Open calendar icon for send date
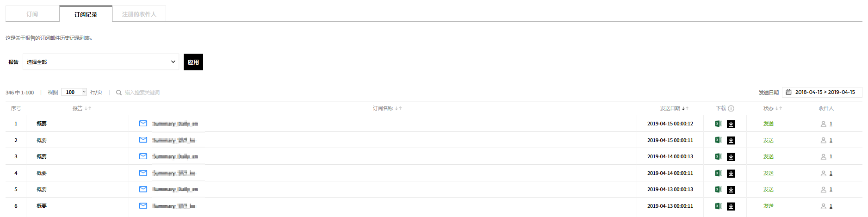The width and height of the screenshot is (868, 217). tap(788, 92)
